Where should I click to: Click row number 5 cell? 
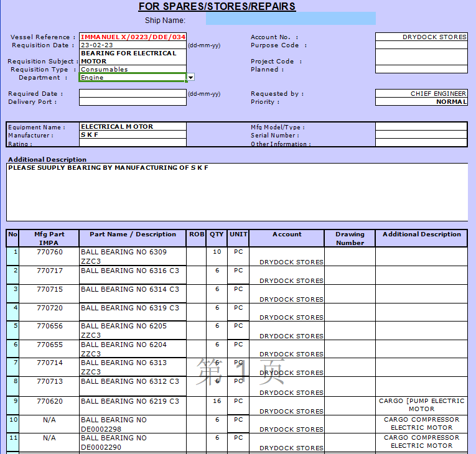tap(12, 330)
